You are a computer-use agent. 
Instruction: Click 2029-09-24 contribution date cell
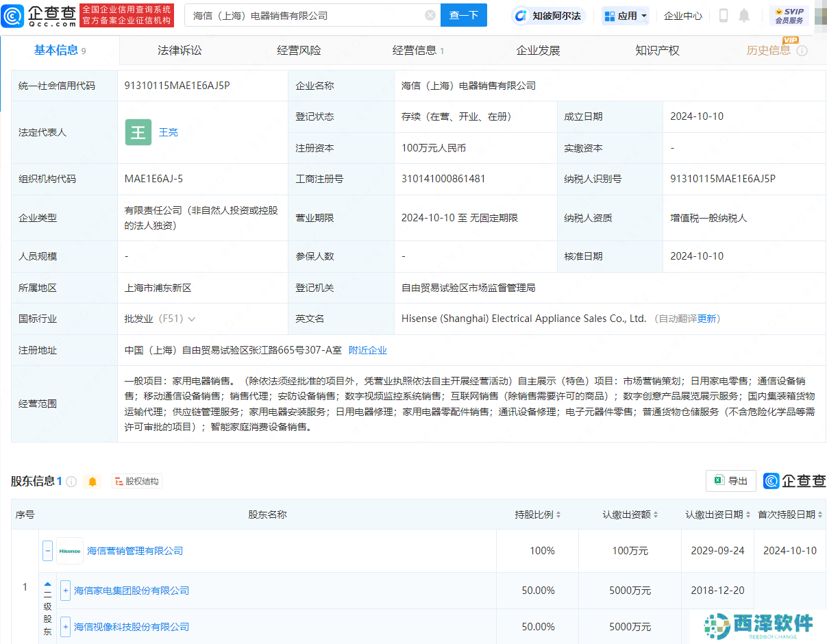tap(718, 551)
